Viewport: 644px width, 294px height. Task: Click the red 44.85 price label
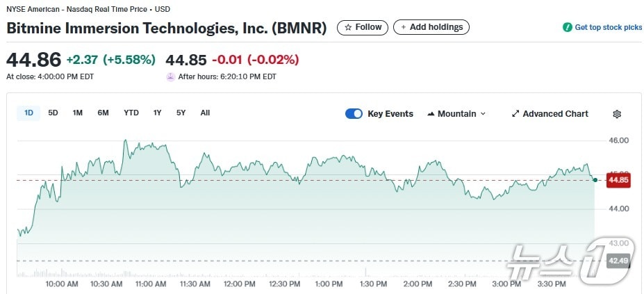coord(618,180)
